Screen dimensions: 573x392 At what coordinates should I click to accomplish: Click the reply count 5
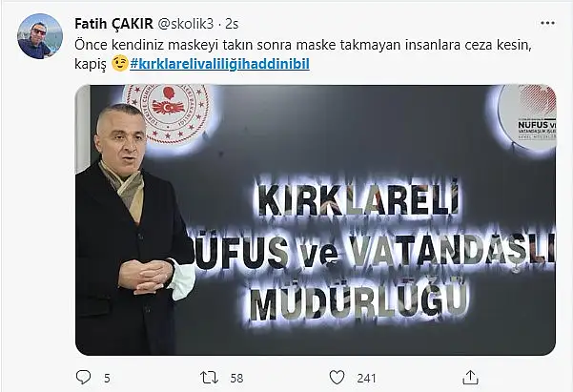click(107, 378)
